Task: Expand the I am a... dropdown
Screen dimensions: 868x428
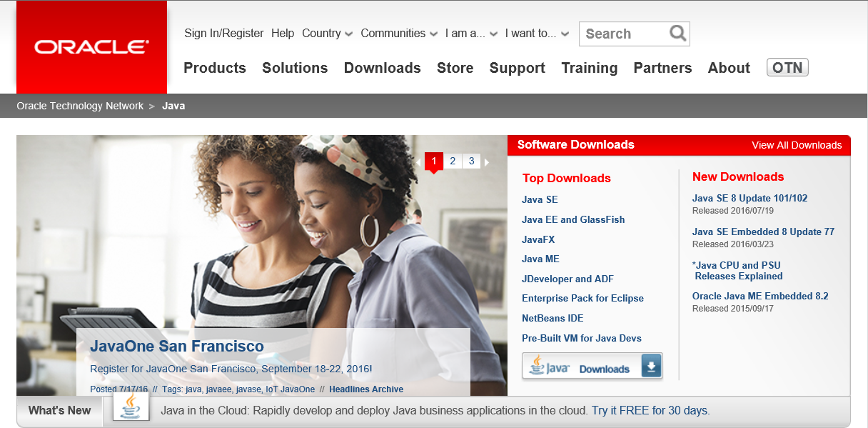Action: pos(471,34)
